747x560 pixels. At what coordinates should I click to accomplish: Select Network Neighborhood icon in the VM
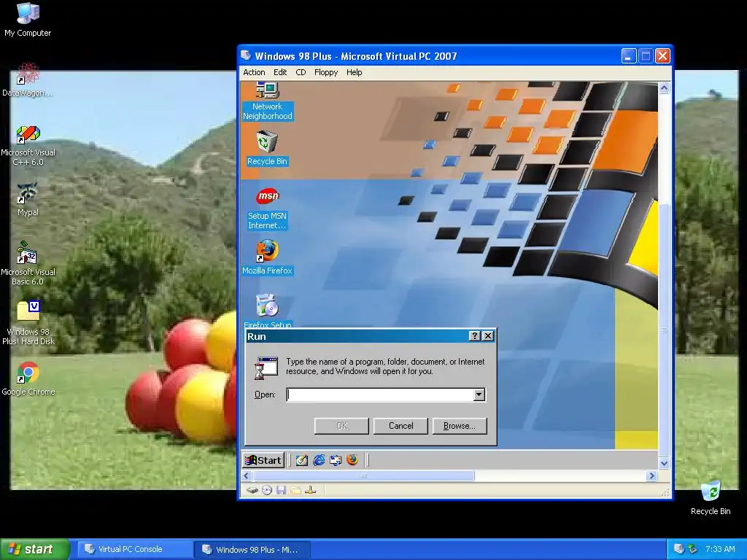click(x=267, y=101)
